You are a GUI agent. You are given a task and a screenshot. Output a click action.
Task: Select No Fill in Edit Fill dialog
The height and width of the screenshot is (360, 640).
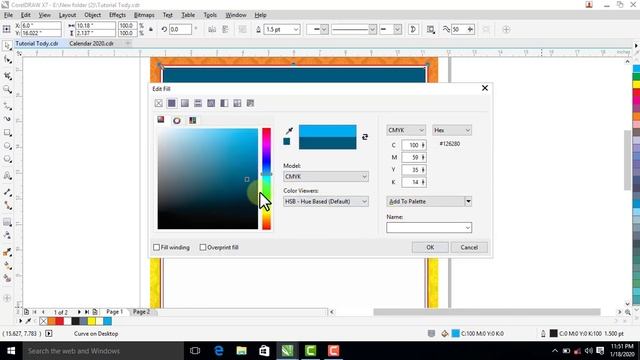[x=159, y=103]
